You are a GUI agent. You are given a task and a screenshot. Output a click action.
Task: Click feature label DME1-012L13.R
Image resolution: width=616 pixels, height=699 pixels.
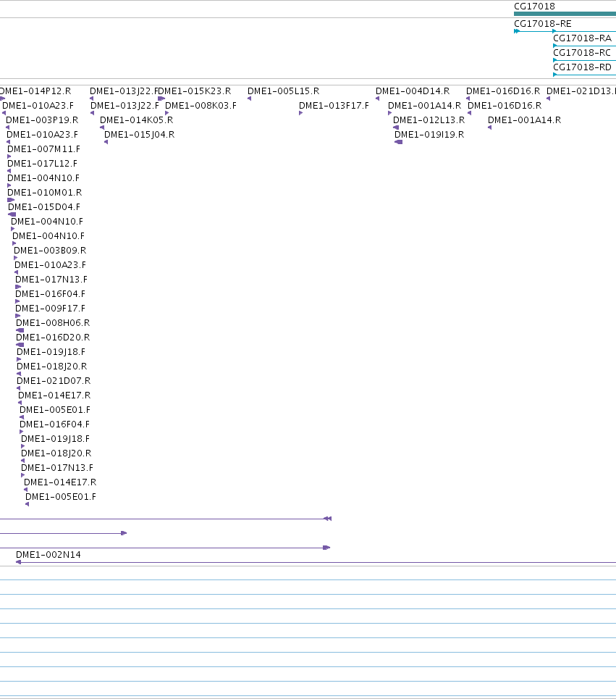coord(429,120)
